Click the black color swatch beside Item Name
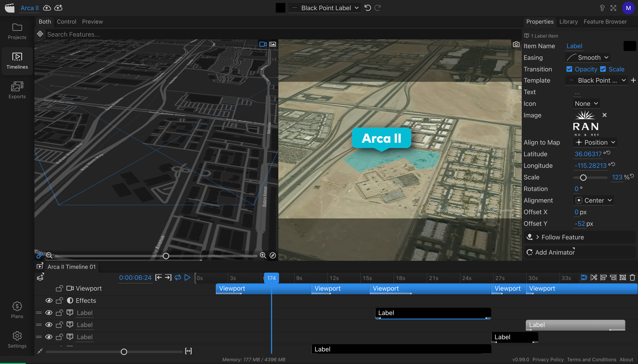 (x=630, y=46)
